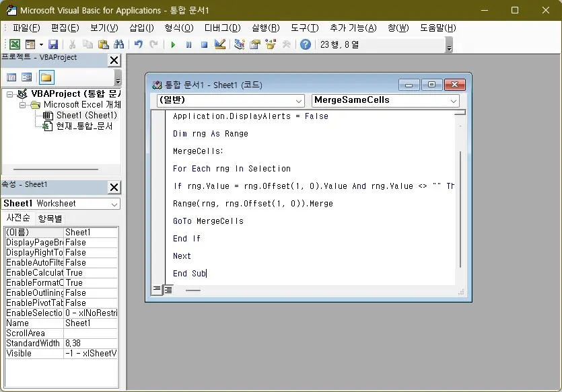562x392 pixels.
Task: Click the code line GoTo MergeCells
Action: pos(208,221)
